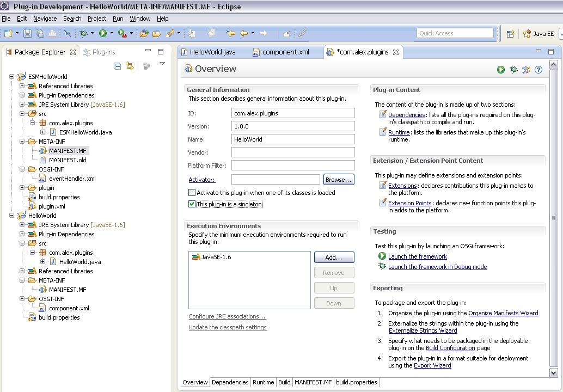
Task: Switch to the Plug-ins view tab
Action: 99,52
